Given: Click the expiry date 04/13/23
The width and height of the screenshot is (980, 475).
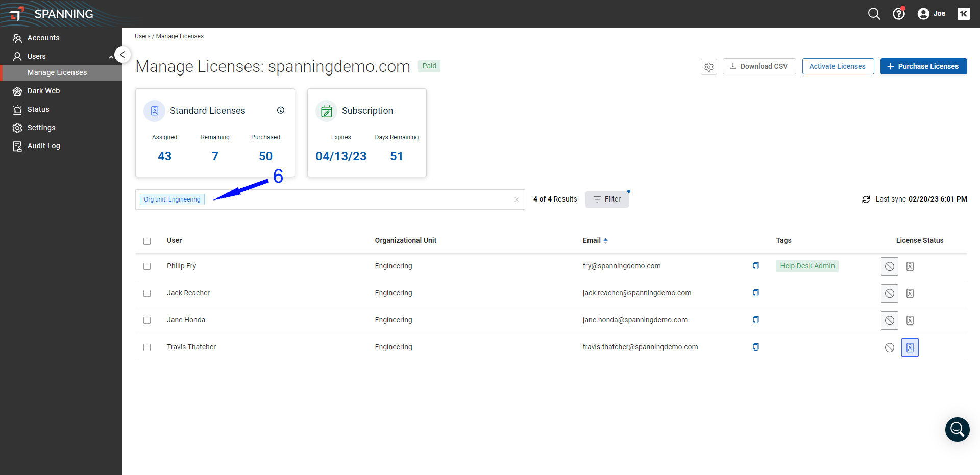Looking at the screenshot, I should click(x=341, y=156).
